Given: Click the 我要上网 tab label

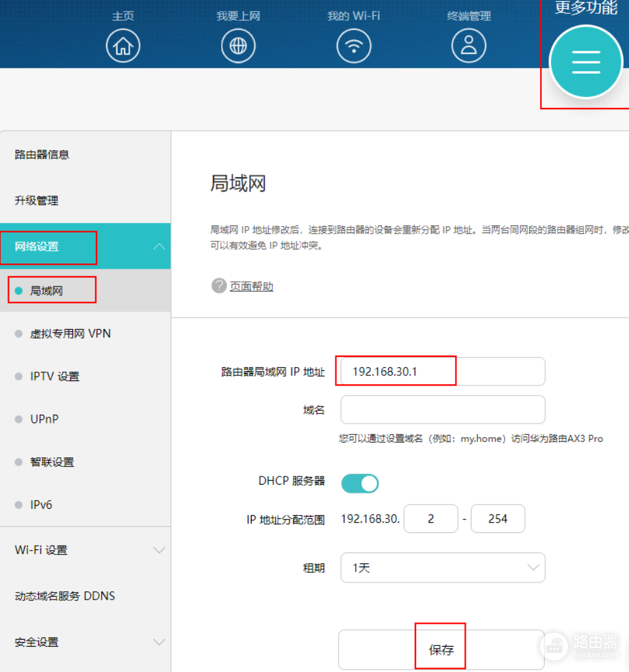Looking at the screenshot, I should (x=238, y=17).
